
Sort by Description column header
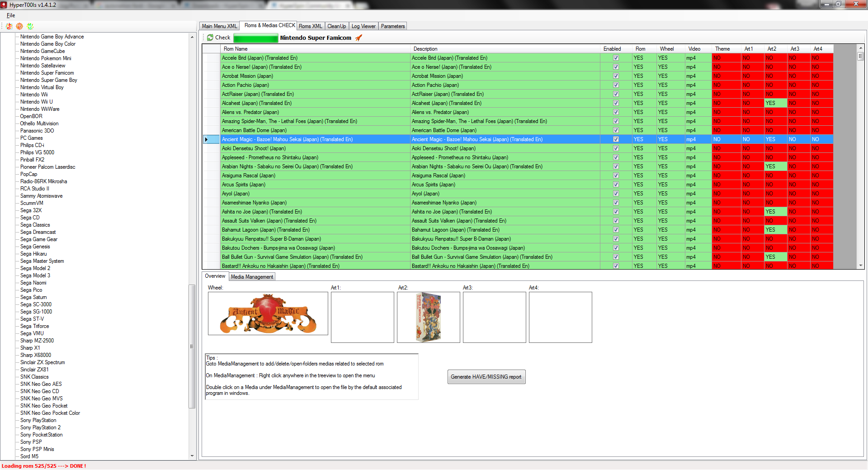pos(505,49)
